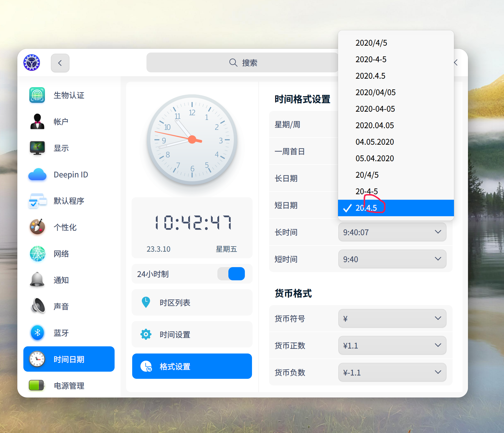Go to Bluetooth (蓝牙) section
The width and height of the screenshot is (504, 433).
[x=69, y=333]
